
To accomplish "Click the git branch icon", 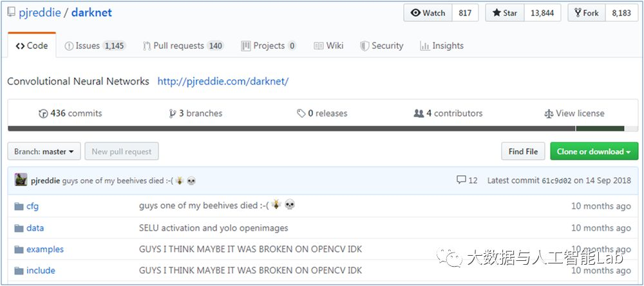I will click(x=173, y=113).
